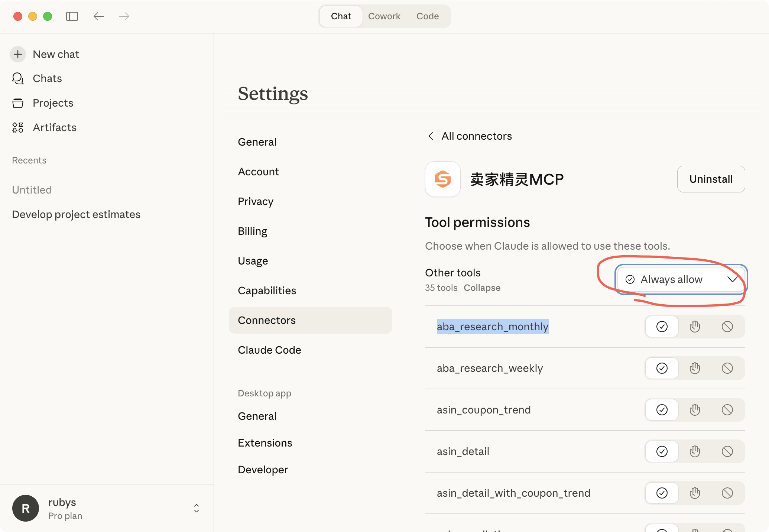Open Projects from the sidebar
The width and height of the screenshot is (769, 532).
click(53, 103)
